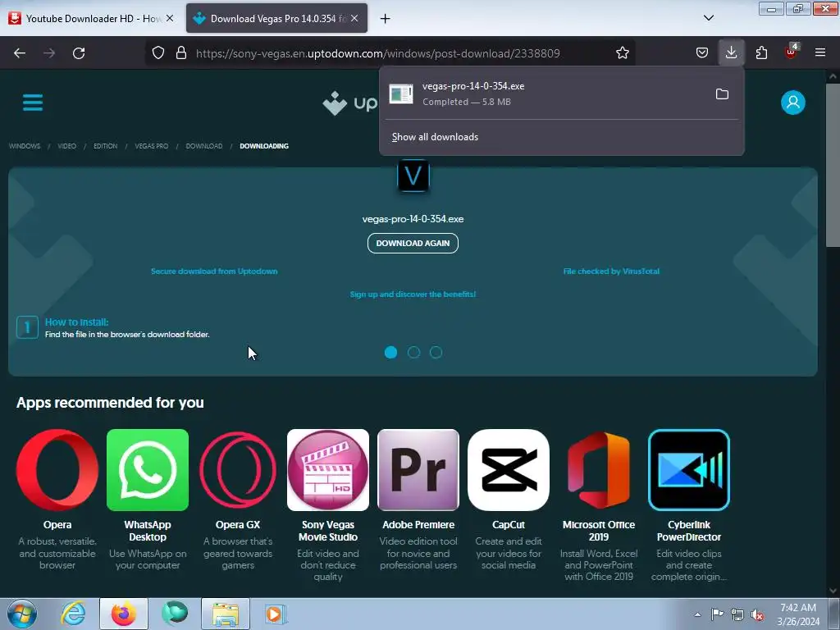840x630 pixels.
Task: Expand the list all tabs chevron
Action: click(708, 18)
